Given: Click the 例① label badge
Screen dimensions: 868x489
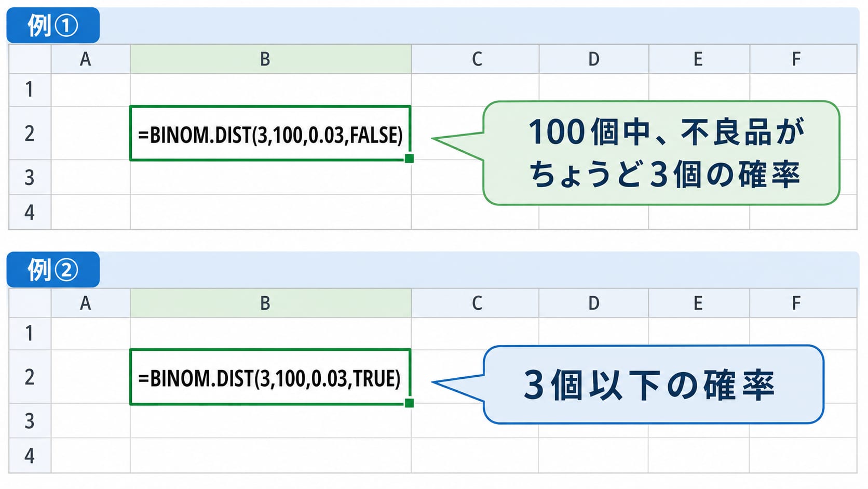Looking at the screenshot, I should point(53,25).
